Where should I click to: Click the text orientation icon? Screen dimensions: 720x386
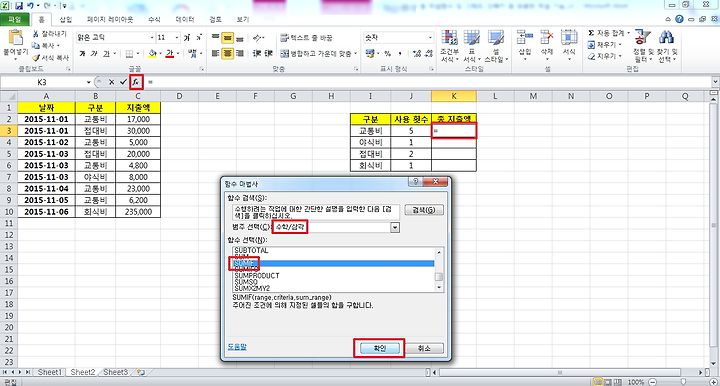tap(257, 38)
